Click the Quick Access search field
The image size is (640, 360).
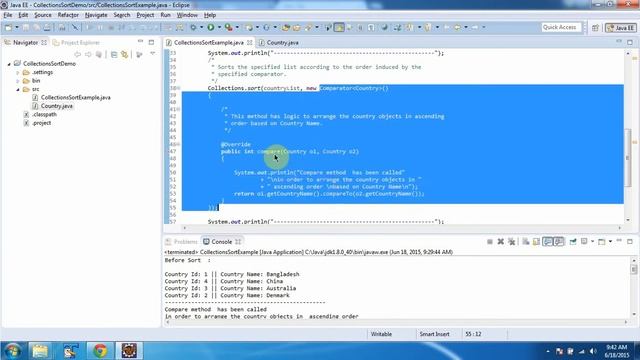pyautogui.click(x=561, y=27)
